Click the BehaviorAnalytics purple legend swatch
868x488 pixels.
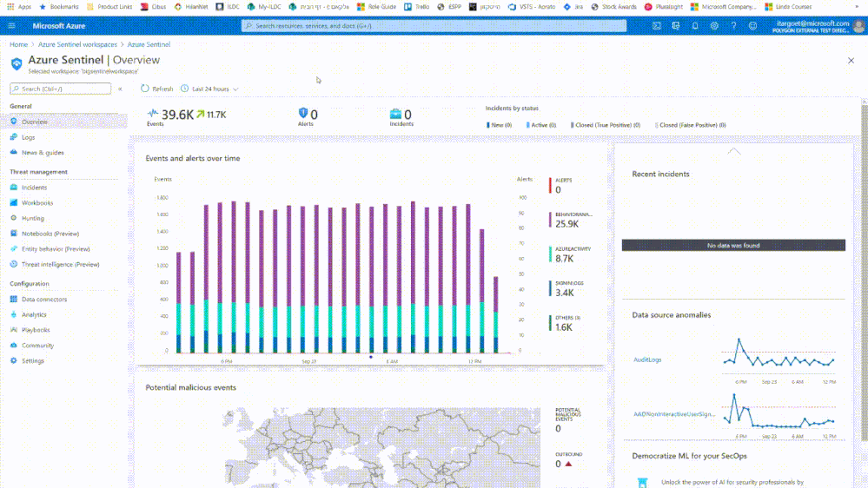coord(550,220)
